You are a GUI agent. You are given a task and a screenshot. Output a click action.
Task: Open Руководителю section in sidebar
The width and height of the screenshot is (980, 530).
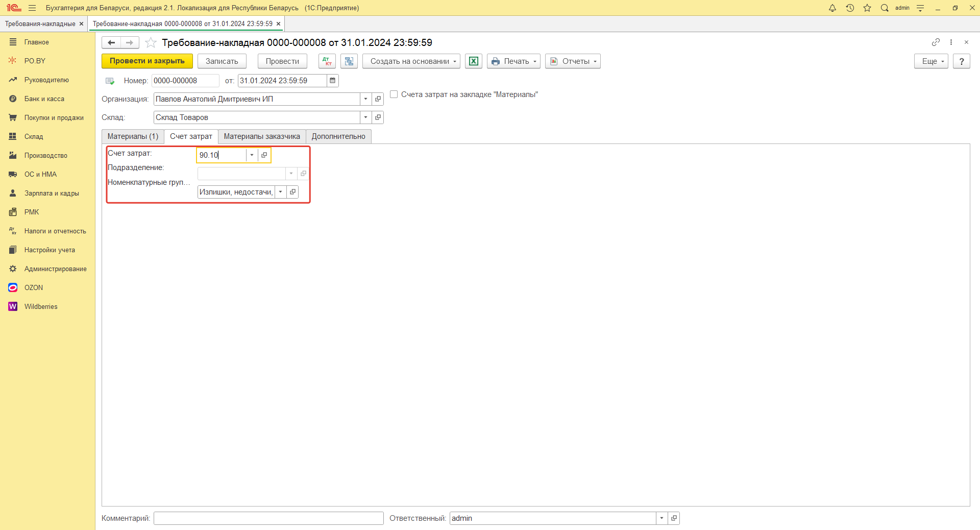[x=46, y=80]
